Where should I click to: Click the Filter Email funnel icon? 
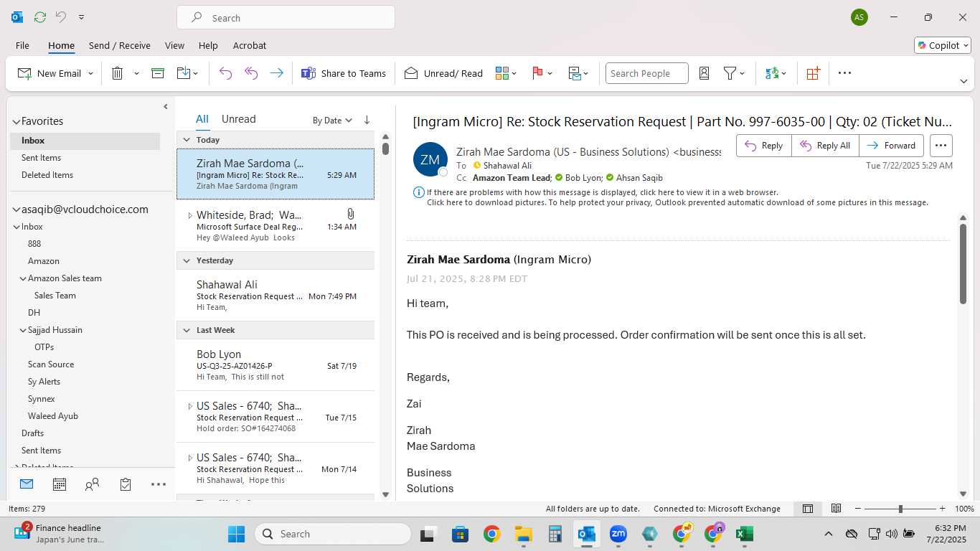(x=730, y=73)
